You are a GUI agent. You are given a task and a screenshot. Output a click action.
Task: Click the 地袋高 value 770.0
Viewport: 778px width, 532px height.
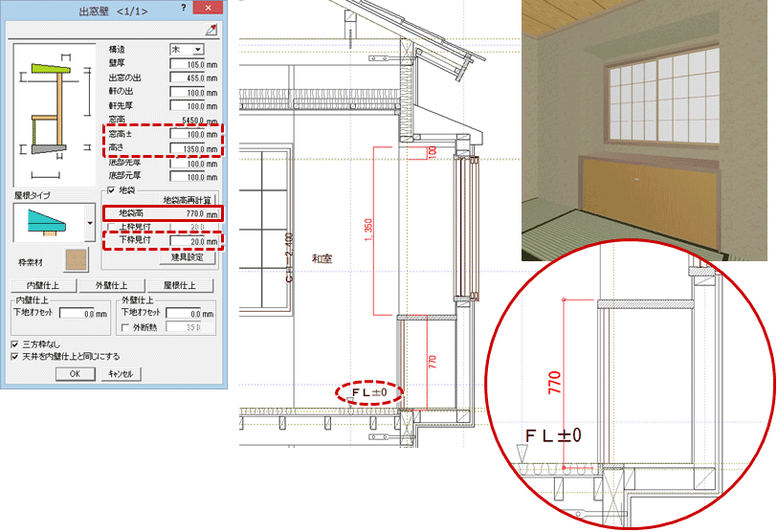[x=194, y=213]
